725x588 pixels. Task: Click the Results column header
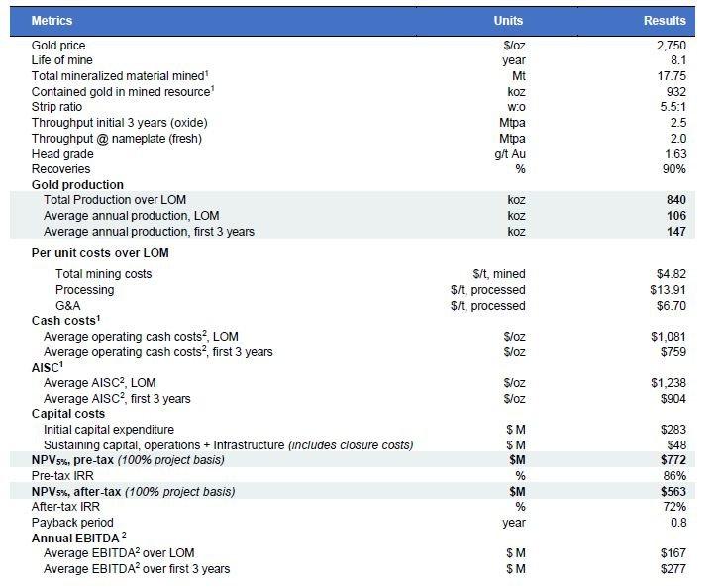click(665, 21)
